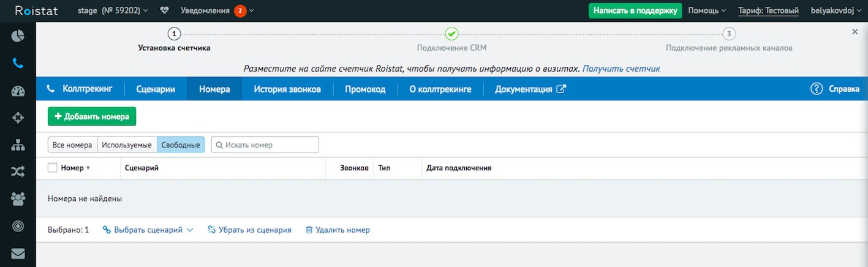Open the Помощь dropdown menu
This screenshot has height=267, width=868.
(x=707, y=10)
